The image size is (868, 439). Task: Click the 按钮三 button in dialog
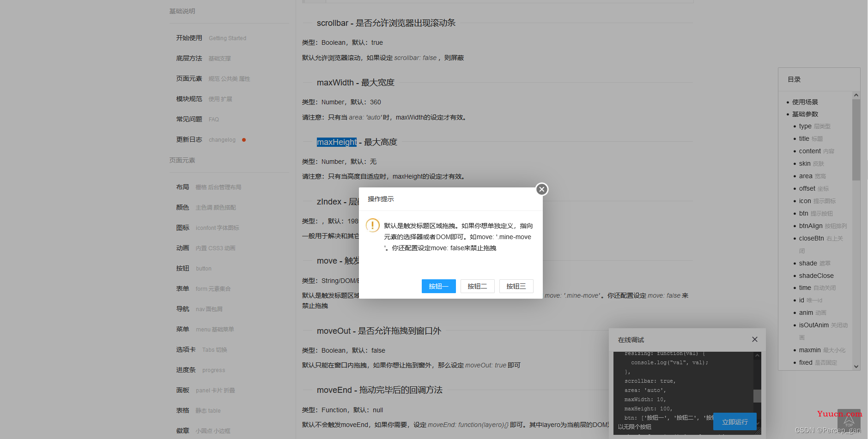516,286
